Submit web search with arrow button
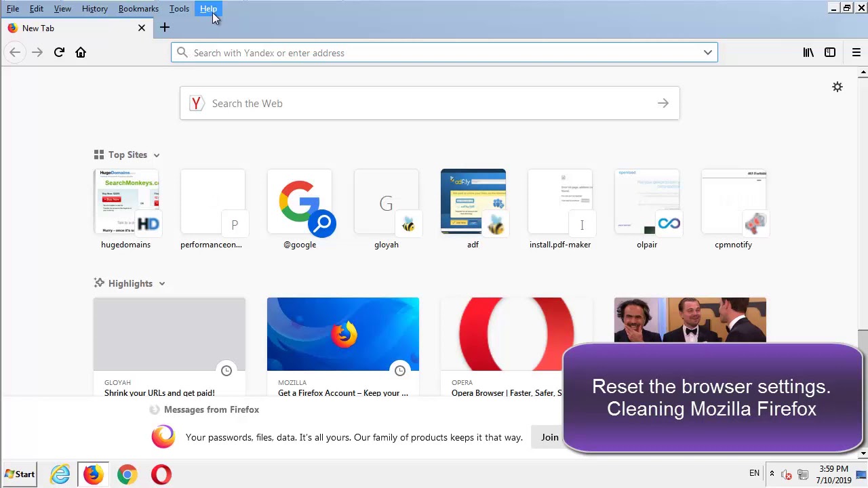The width and height of the screenshot is (868, 488). [x=663, y=103]
